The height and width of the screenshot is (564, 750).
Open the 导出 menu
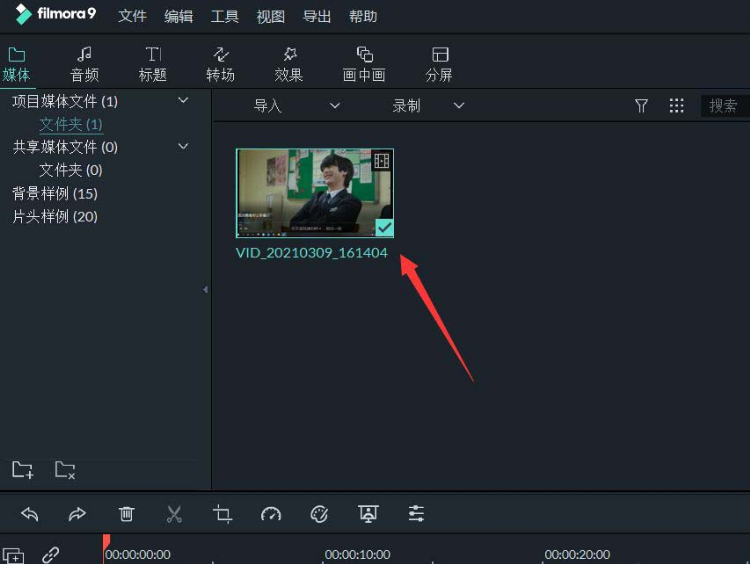(317, 16)
